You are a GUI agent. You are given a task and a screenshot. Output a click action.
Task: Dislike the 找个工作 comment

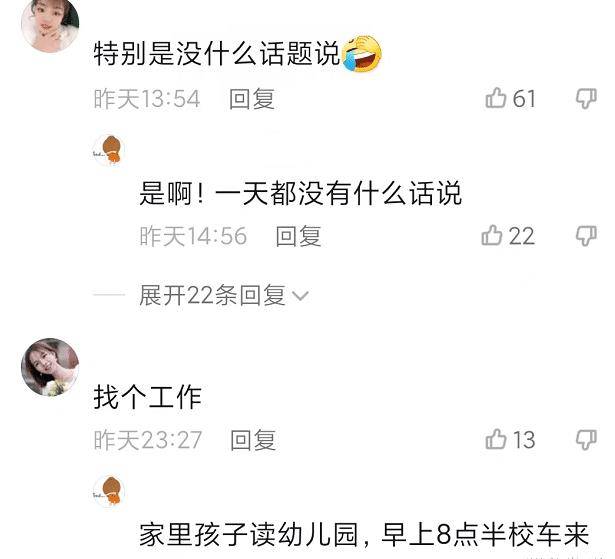click(586, 439)
